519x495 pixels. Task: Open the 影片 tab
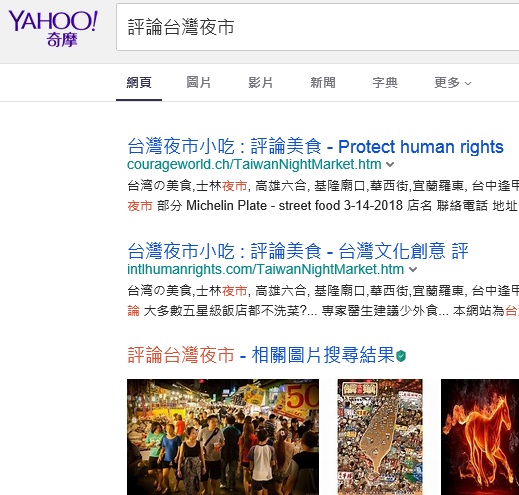[260, 82]
